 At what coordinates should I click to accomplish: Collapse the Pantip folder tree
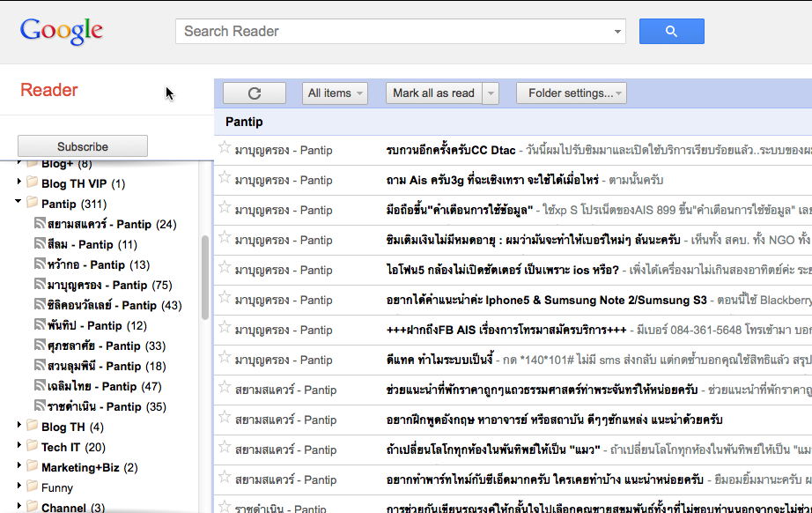pos(18,201)
